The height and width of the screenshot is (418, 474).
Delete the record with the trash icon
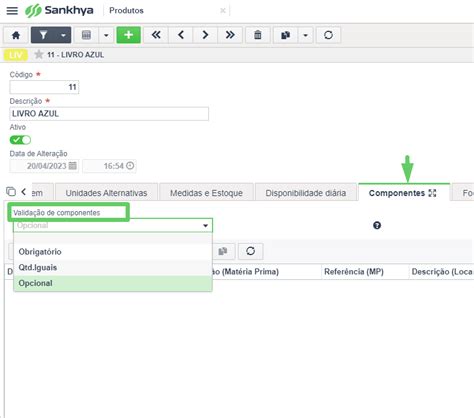(258, 35)
